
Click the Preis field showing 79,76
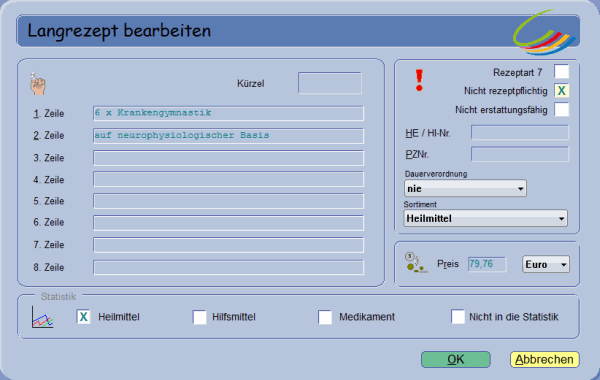pos(487,264)
